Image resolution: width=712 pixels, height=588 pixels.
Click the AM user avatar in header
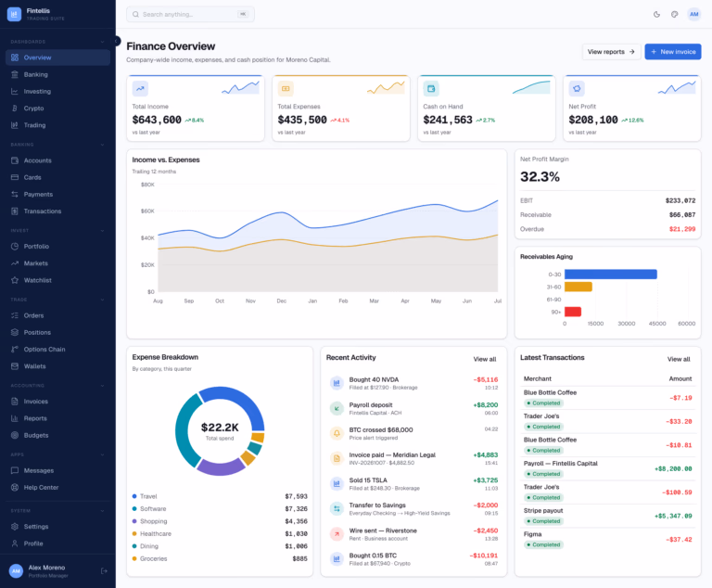(693, 14)
